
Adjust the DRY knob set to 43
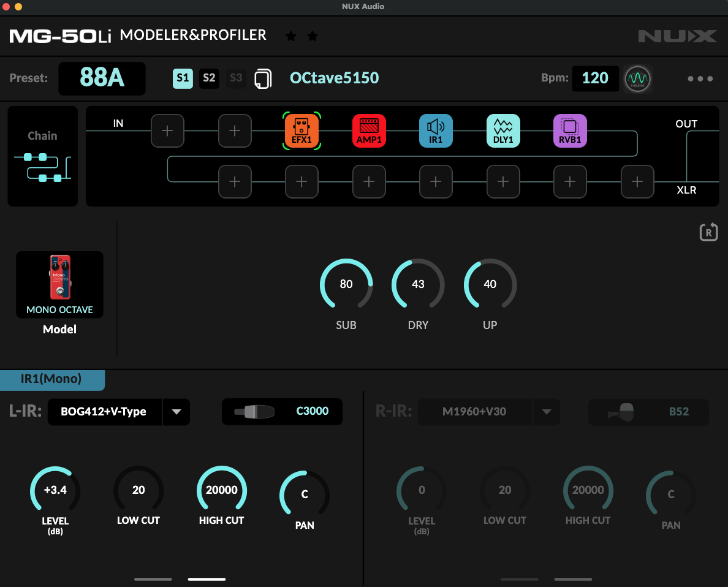pos(418,284)
